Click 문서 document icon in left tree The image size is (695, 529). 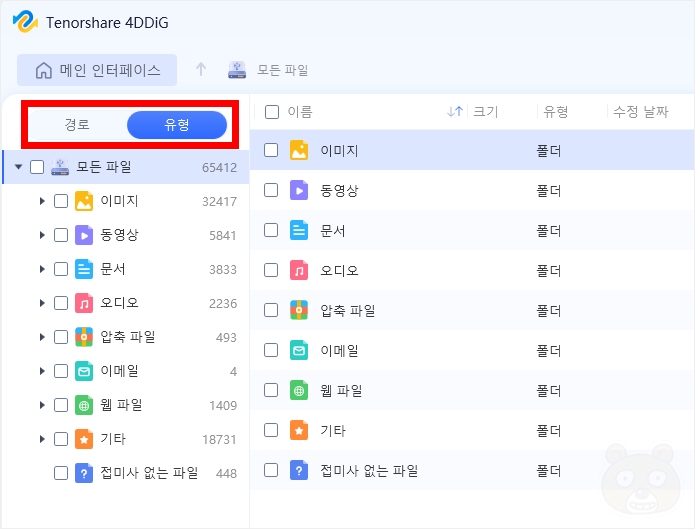[84, 269]
